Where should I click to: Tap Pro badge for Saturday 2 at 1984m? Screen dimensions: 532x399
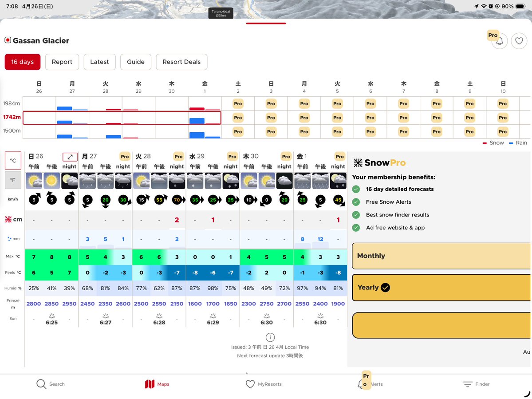click(x=238, y=103)
